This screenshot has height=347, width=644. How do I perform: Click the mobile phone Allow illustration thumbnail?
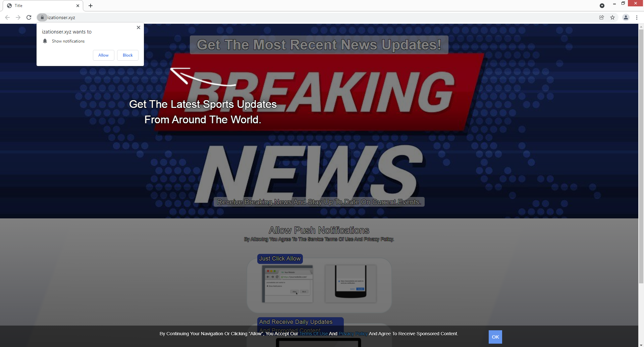[351, 284]
